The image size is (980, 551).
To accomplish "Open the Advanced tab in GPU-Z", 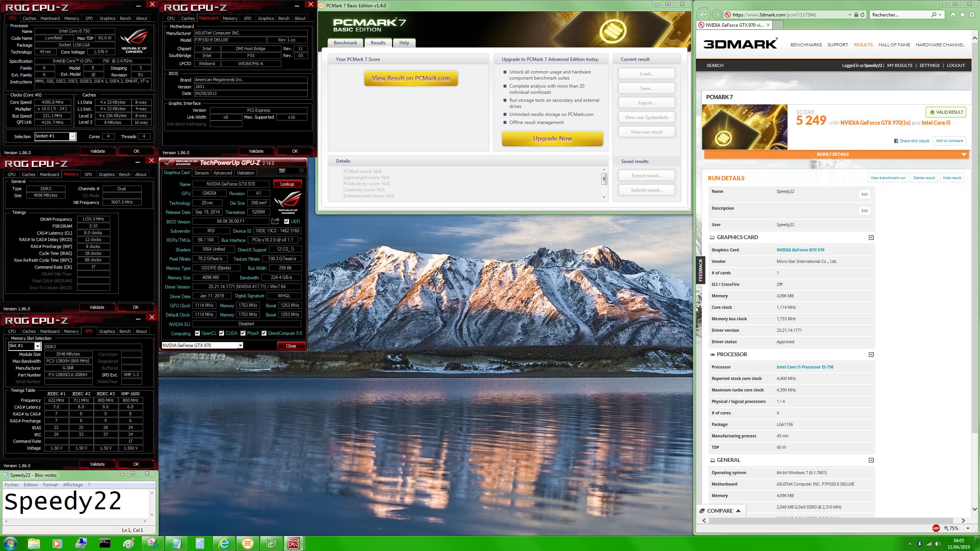I will point(222,173).
